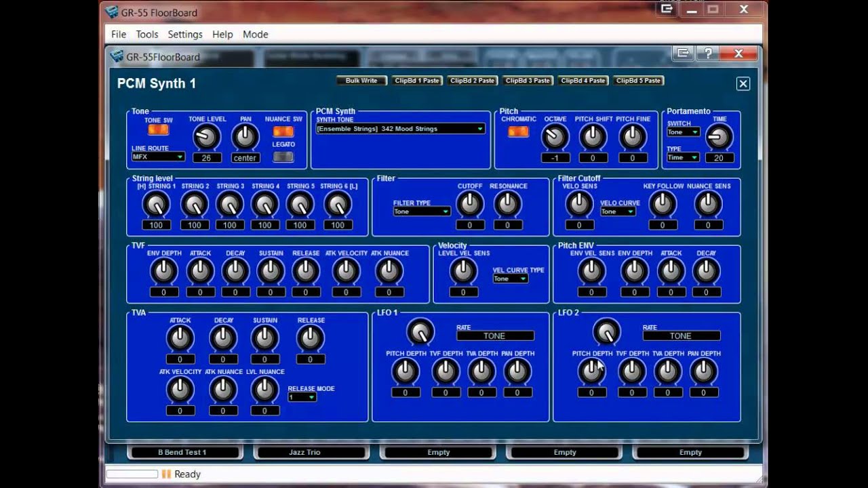Click ClipBd 1 Paste button
868x488 pixels.
tap(417, 81)
